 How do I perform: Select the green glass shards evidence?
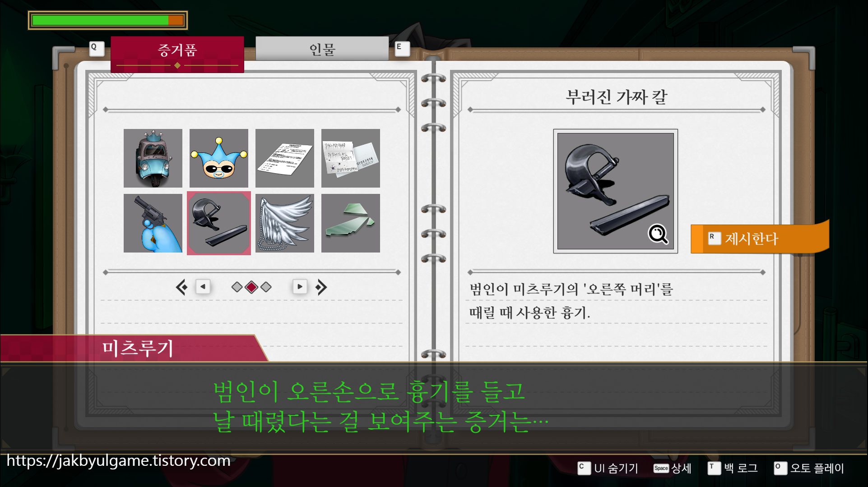tap(351, 223)
